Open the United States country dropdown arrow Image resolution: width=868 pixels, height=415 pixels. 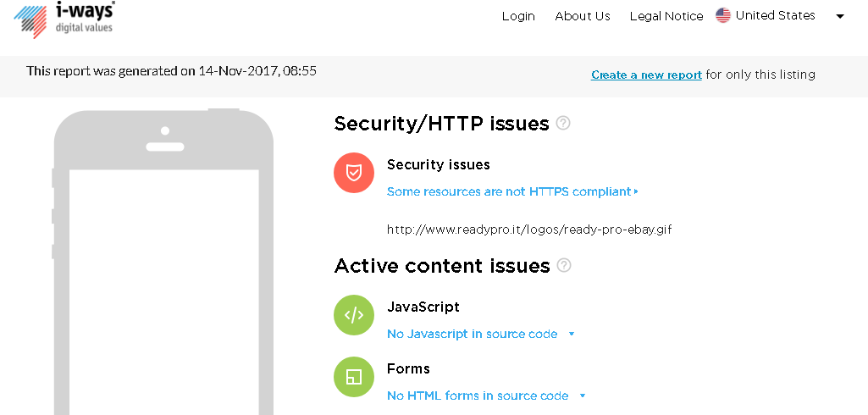coord(840,16)
